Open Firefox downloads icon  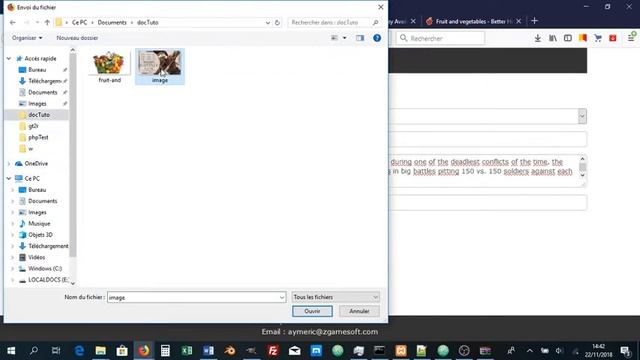[538, 38]
